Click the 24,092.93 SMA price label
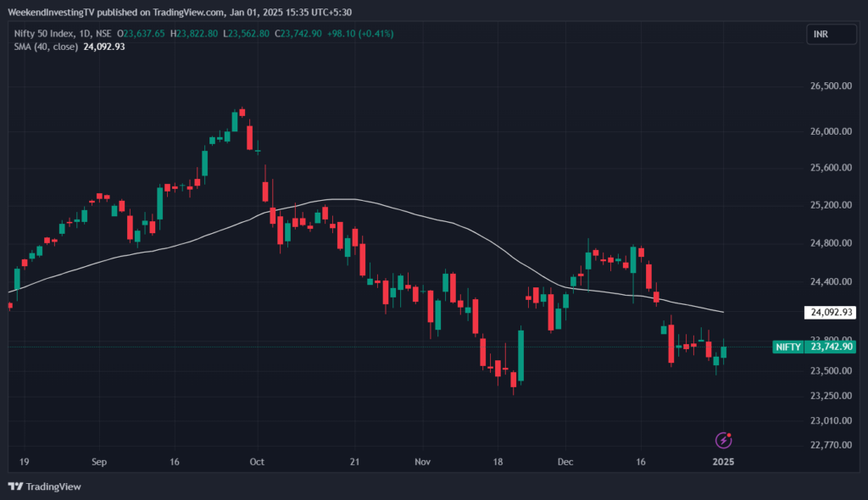868x500 pixels. point(831,313)
